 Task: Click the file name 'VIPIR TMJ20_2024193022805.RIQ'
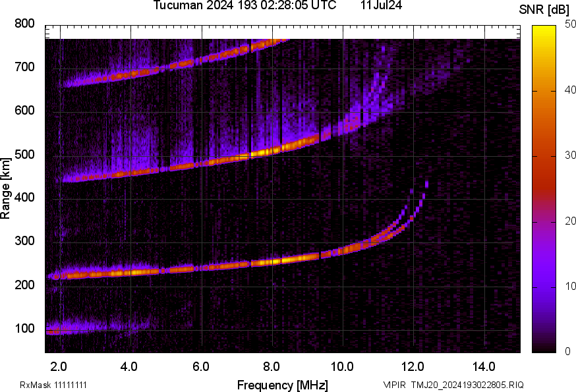[x=453, y=385]
